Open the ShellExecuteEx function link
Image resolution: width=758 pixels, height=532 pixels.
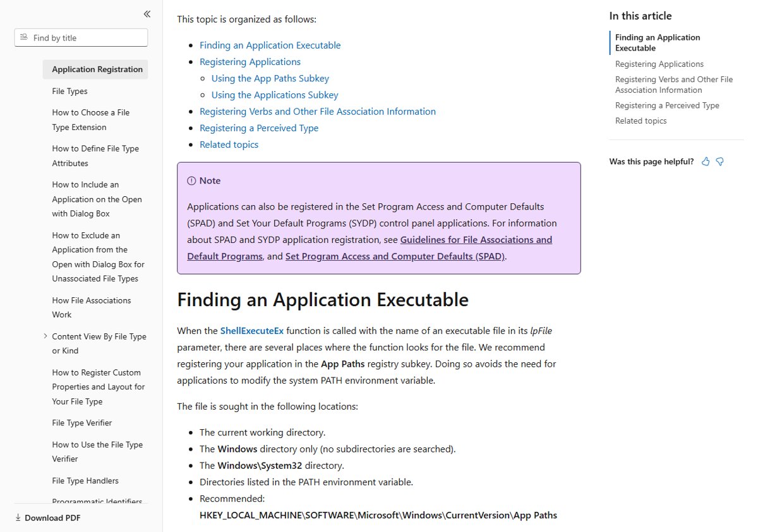tap(251, 331)
